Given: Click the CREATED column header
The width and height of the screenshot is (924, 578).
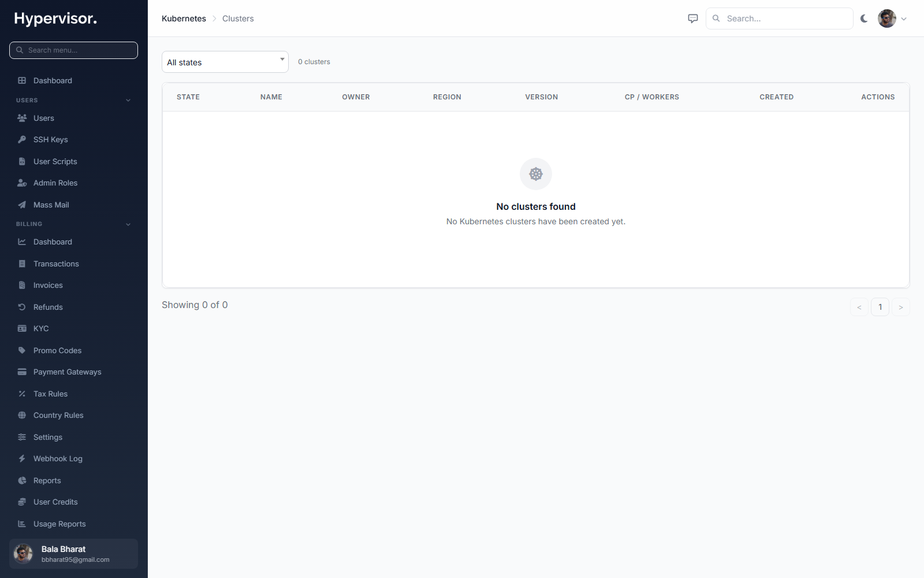Looking at the screenshot, I should [x=777, y=97].
